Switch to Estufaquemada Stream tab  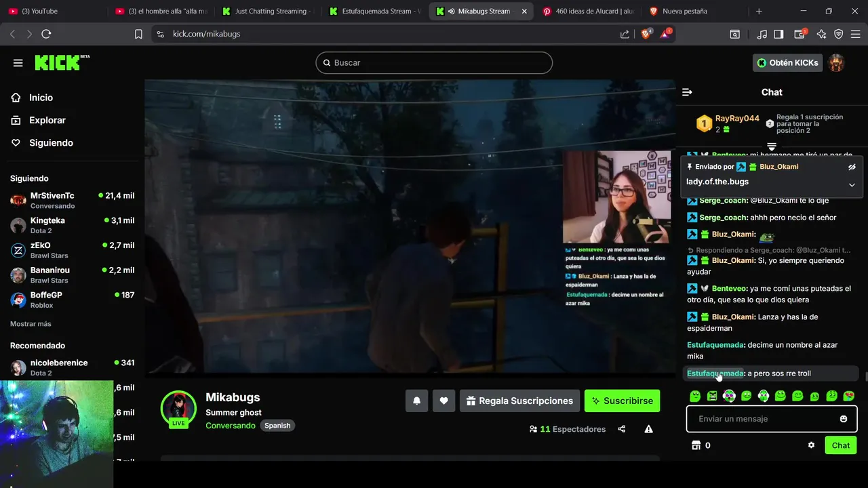[x=375, y=11]
